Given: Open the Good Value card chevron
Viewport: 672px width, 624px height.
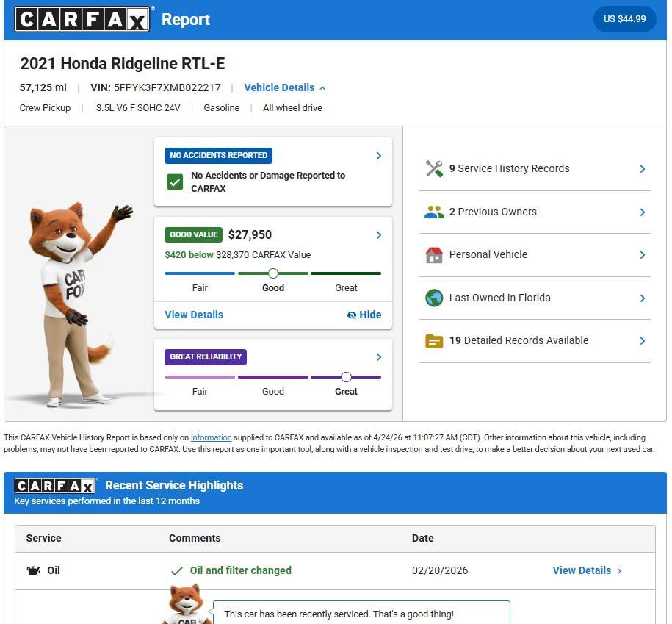Looking at the screenshot, I should click(378, 235).
